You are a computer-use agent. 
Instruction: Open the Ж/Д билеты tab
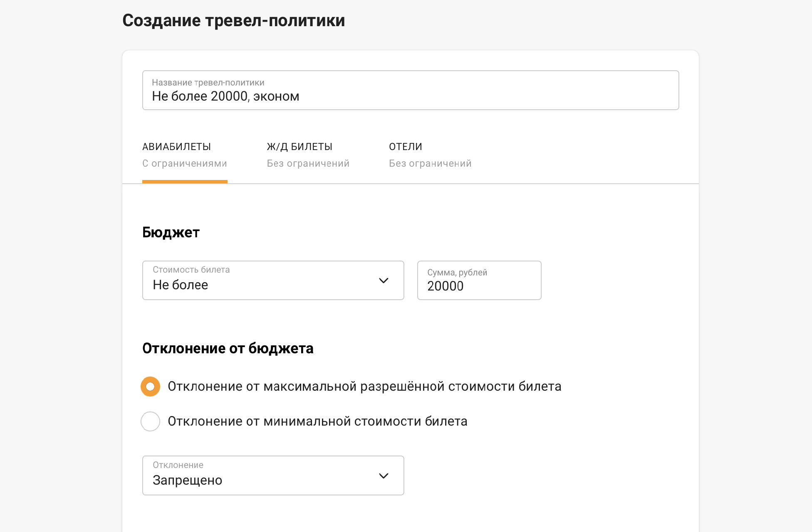coord(300,147)
